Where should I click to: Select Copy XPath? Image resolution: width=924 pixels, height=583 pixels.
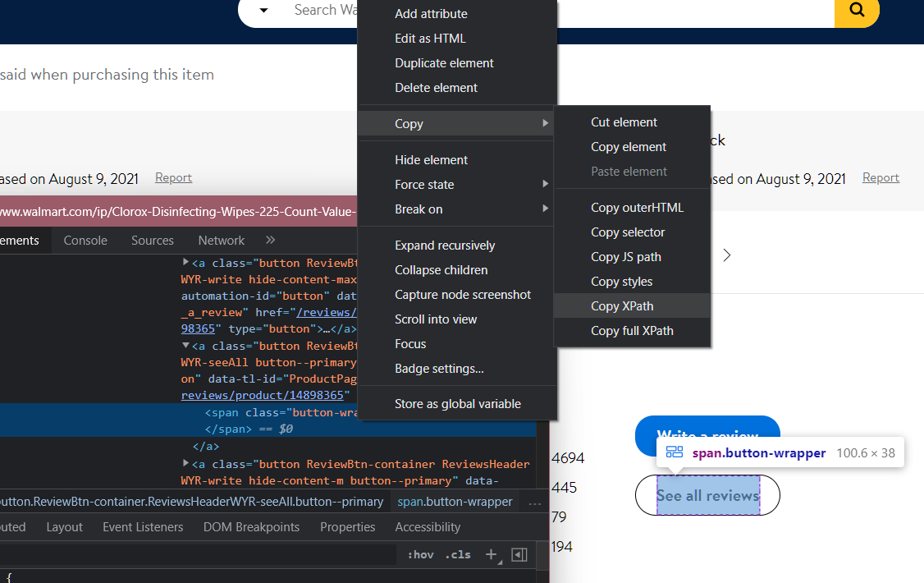pyautogui.click(x=632, y=306)
